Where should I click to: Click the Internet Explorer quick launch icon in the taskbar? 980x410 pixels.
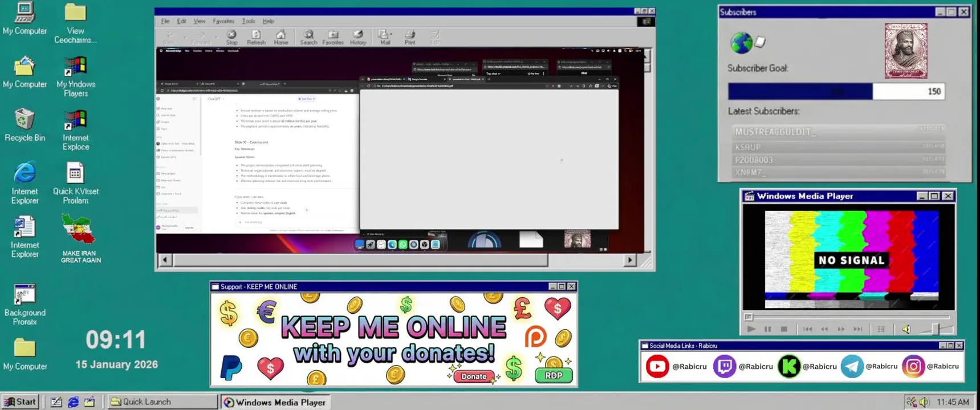(x=73, y=402)
